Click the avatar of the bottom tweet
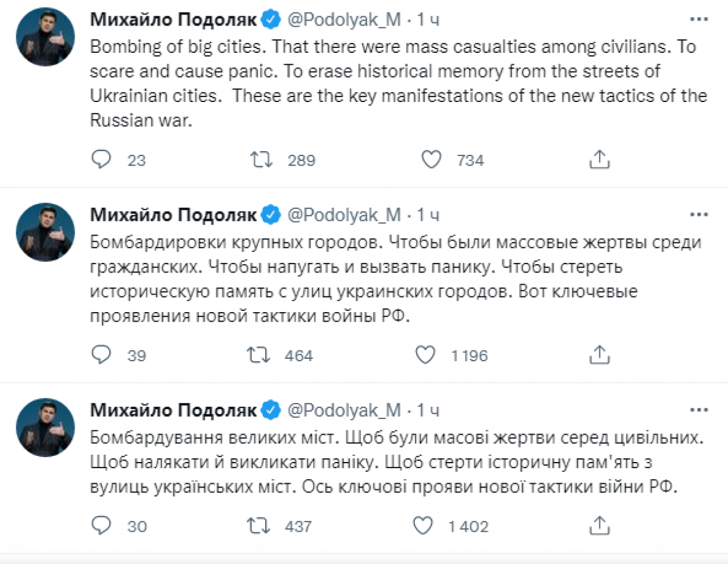Viewport: 728px width, 564px height. coord(45,427)
